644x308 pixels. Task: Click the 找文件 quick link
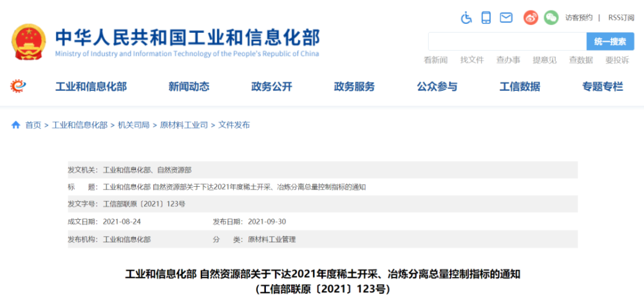coord(472,61)
